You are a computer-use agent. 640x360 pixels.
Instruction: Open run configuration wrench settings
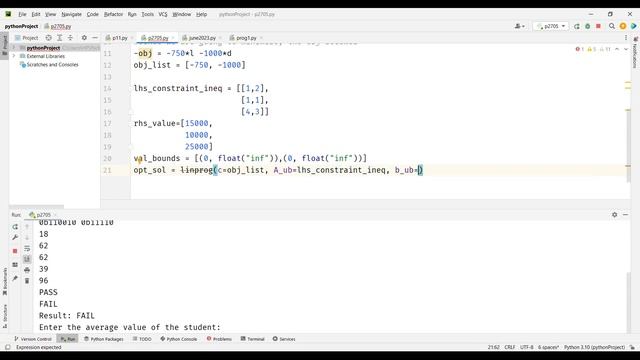tap(15, 237)
